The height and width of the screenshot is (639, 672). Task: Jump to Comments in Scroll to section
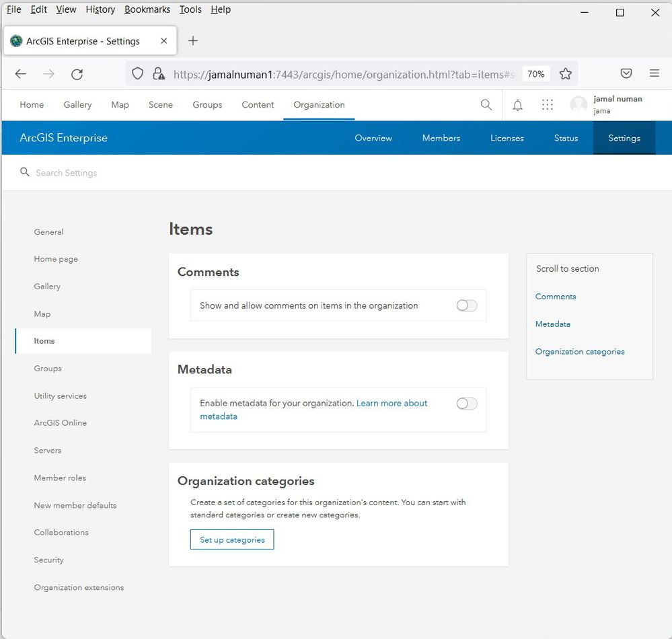coord(556,297)
